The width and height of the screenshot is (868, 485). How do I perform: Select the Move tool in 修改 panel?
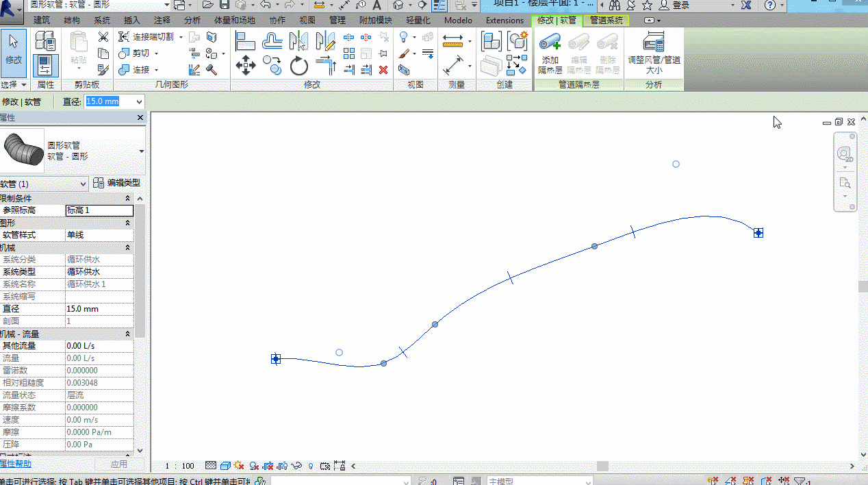[x=245, y=66]
